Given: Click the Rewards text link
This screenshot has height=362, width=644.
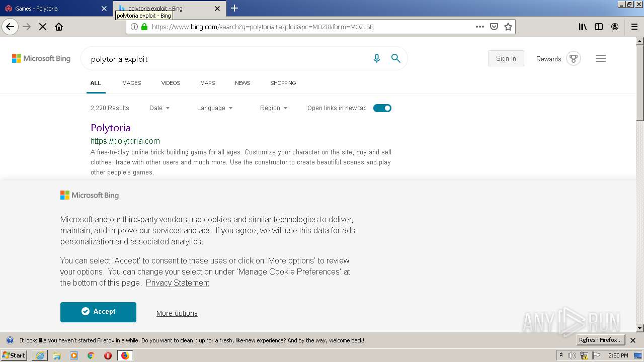Looking at the screenshot, I should click(x=548, y=59).
